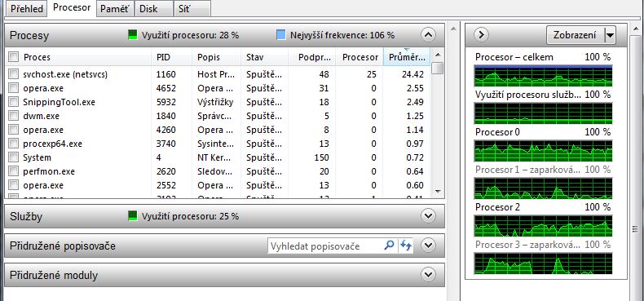644x301 pixels.
Task: Select the svchost.exe (netsvcs) process name
Action: tap(65, 74)
